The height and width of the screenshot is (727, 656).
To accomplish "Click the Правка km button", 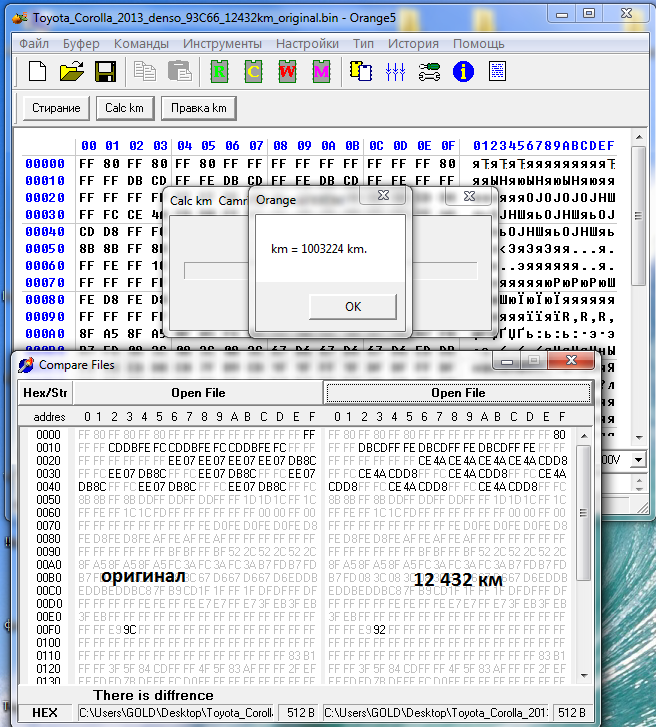I will [x=199, y=108].
